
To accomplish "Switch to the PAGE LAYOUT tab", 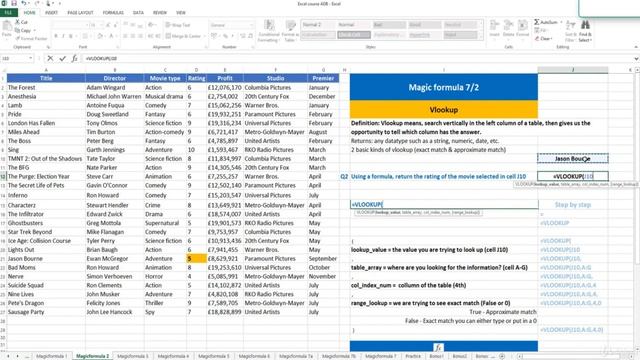I will [80, 13].
